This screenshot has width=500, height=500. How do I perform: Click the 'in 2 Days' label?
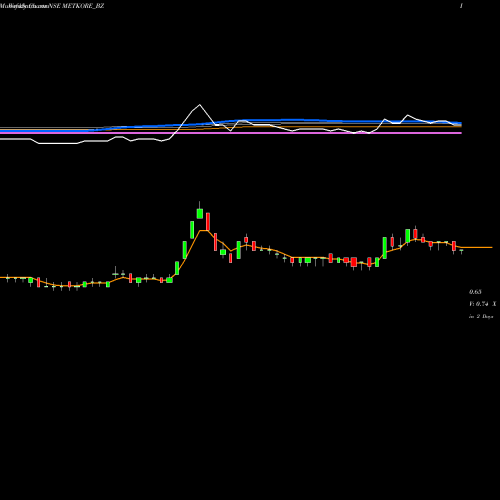[x=481, y=316]
